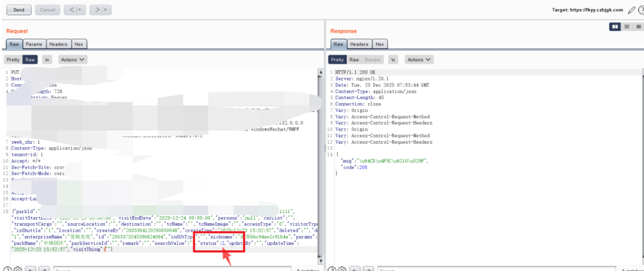Click the request editor vertical scrollbar track
The image size is (644, 271).
[x=321, y=166]
